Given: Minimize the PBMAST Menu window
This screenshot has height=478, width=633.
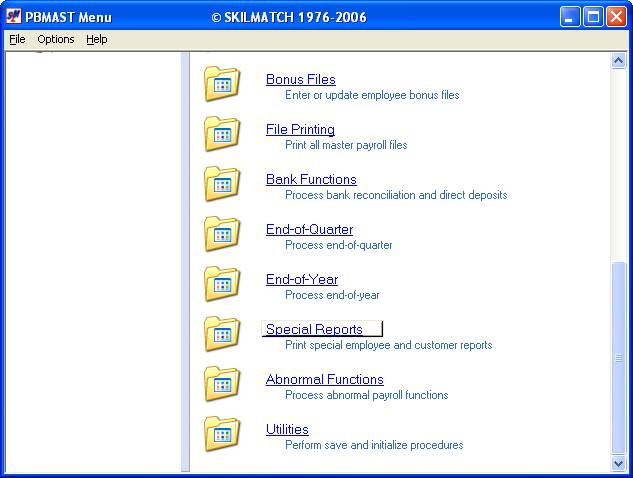Looking at the screenshot, I should pos(570,17).
